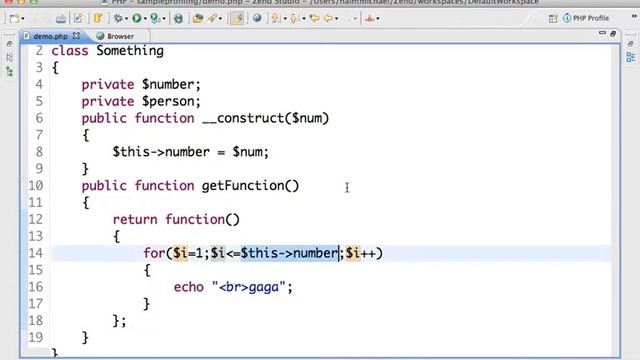Click the Profile run toolbar icon

(x=155, y=18)
